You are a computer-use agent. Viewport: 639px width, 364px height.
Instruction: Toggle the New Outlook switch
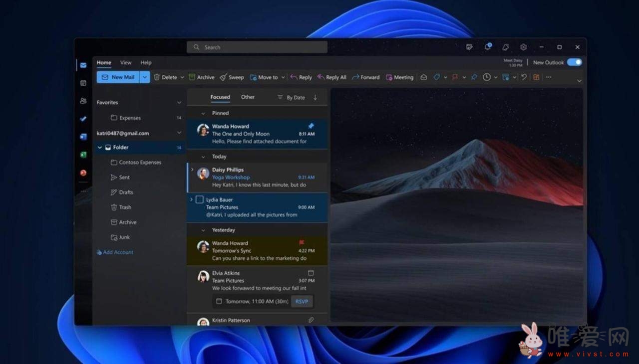coord(575,62)
